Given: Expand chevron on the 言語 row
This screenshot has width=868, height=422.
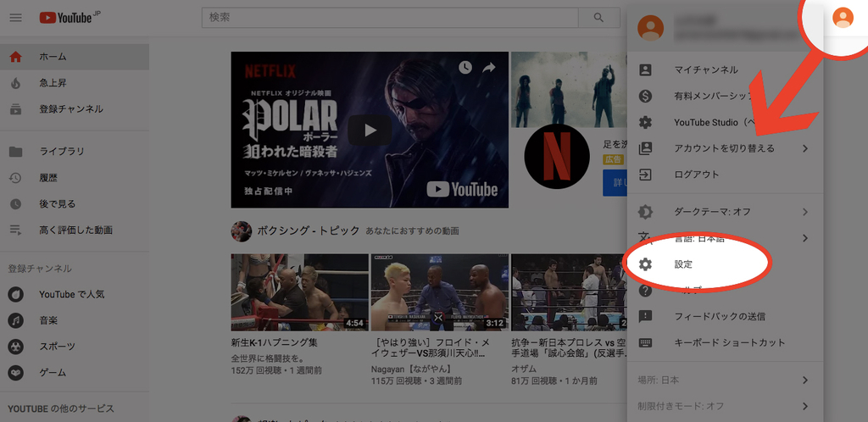Looking at the screenshot, I should pyautogui.click(x=805, y=238).
